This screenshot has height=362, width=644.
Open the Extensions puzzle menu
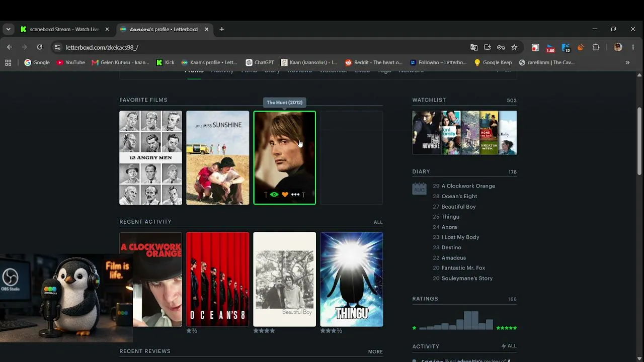596,47
